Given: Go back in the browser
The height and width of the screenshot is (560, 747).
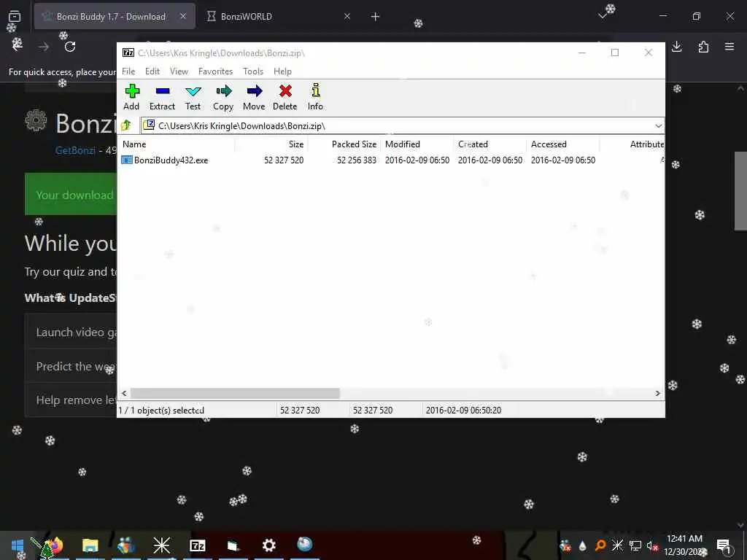Looking at the screenshot, I should coord(18,46).
